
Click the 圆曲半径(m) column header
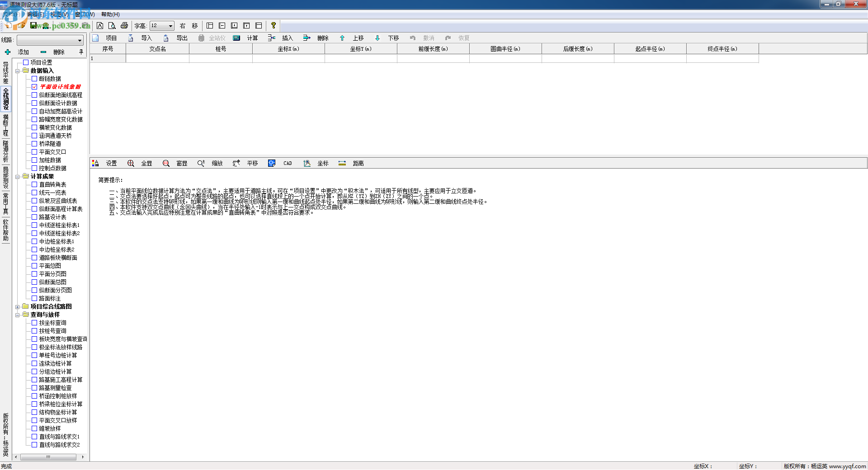pyautogui.click(x=506, y=49)
